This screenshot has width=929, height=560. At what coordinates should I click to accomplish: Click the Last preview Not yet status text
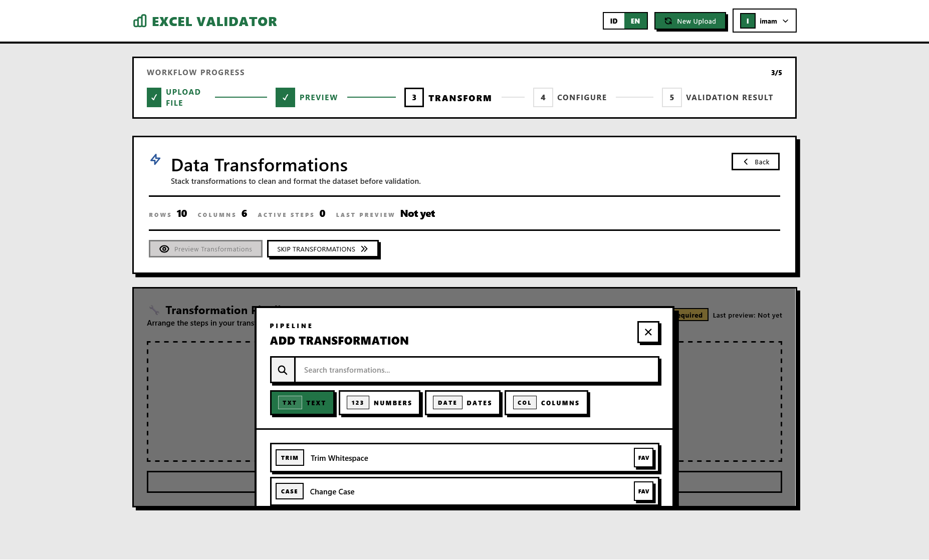[x=747, y=315]
